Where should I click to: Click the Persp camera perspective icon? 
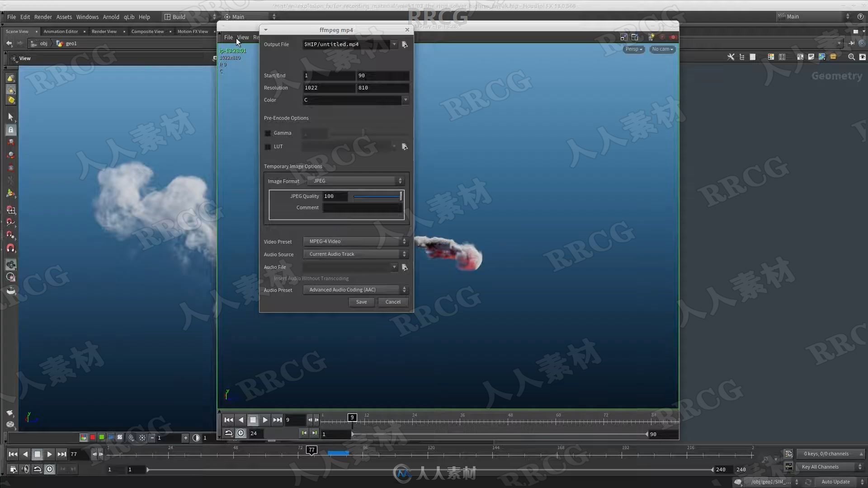click(633, 49)
